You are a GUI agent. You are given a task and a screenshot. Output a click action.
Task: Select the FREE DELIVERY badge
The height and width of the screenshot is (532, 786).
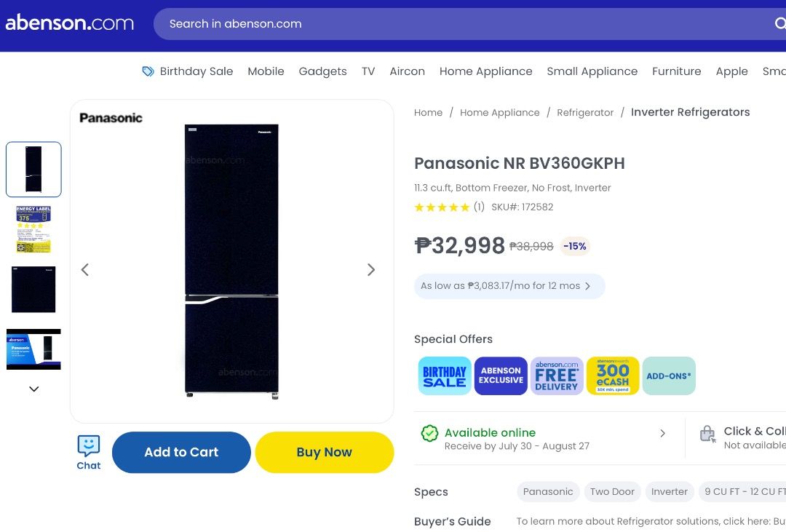tap(556, 376)
